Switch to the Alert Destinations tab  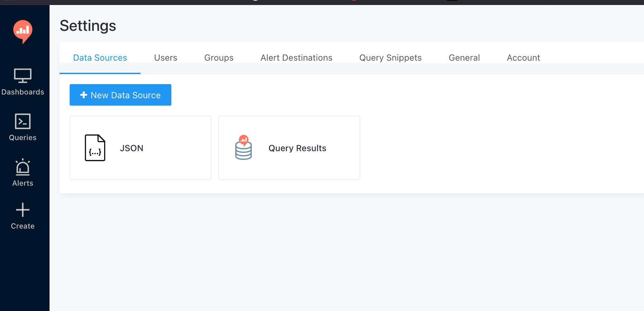point(296,58)
